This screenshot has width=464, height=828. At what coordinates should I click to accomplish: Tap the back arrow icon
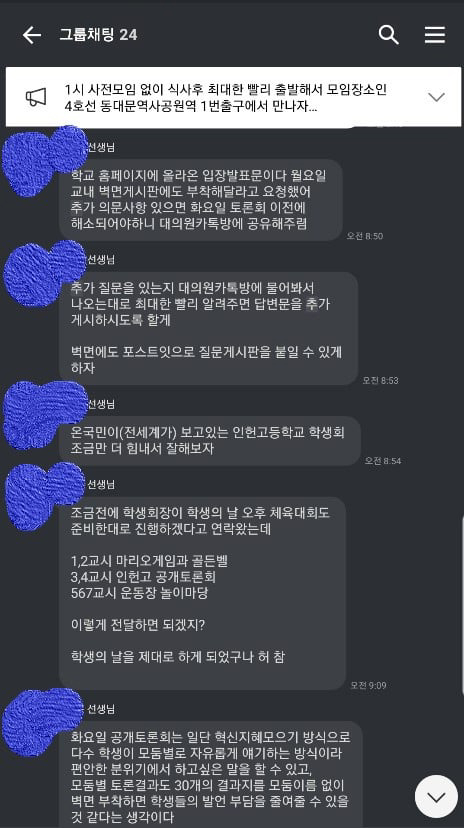tap(32, 35)
